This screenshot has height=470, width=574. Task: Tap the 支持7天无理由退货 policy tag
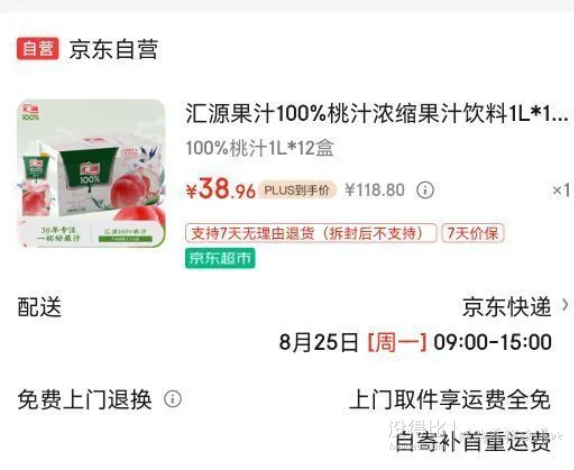[x=311, y=233]
